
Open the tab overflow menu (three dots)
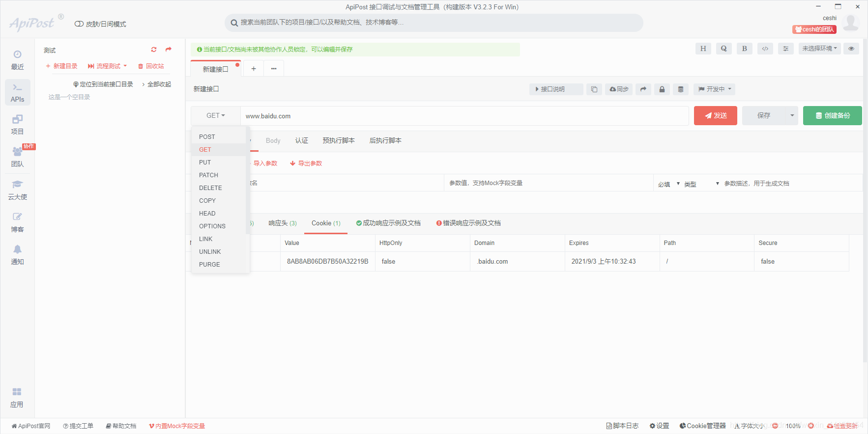pos(274,69)
